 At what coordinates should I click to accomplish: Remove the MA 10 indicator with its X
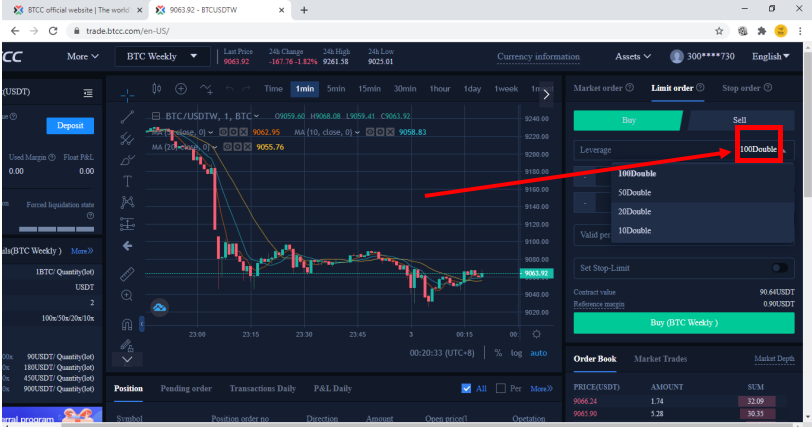pyautogui.click(x=390, y=132)
